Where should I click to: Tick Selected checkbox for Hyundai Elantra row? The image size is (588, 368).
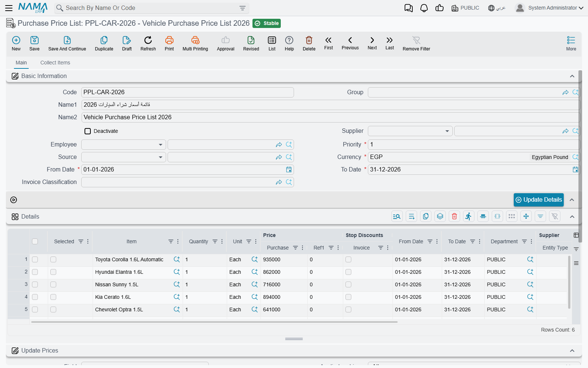(53, 272)
